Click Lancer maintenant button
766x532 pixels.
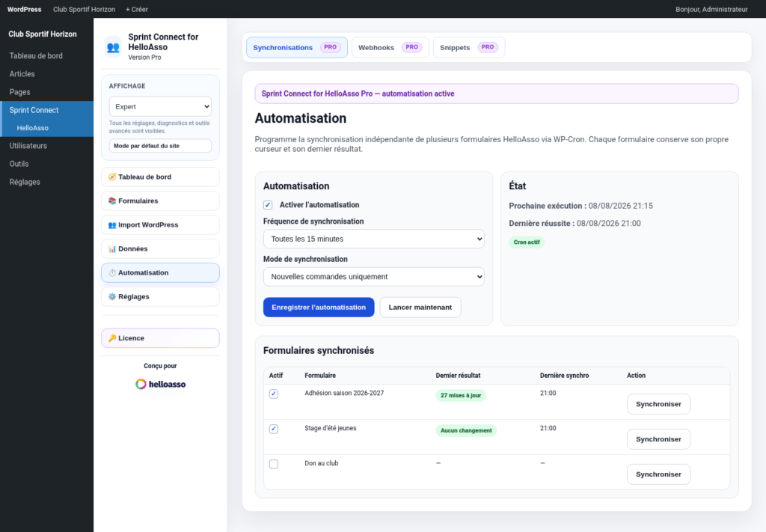coord(420,308)
